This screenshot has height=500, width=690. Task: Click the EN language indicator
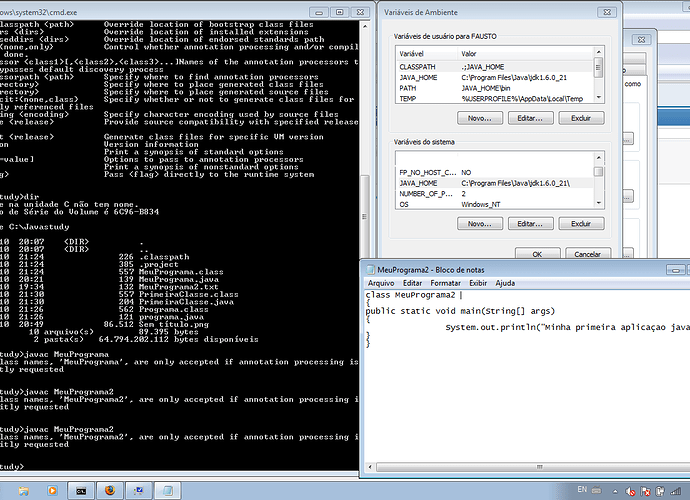[582, 489]
